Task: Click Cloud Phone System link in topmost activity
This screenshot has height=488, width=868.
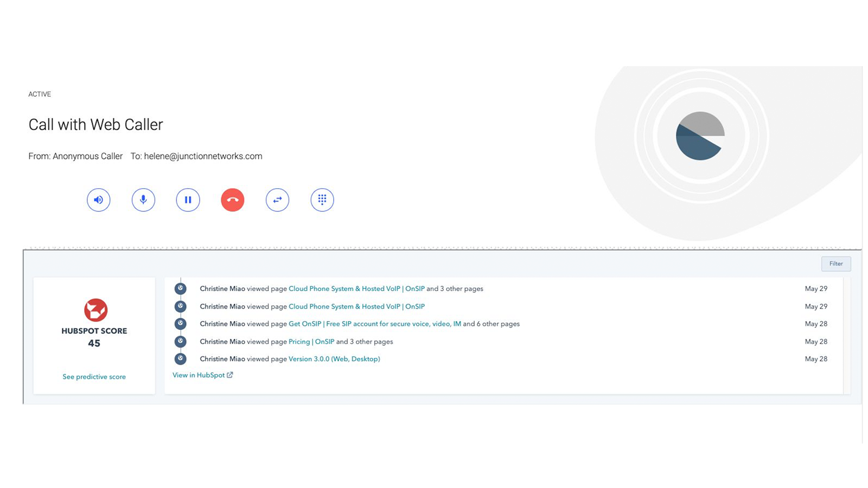Action: point(356,288)
